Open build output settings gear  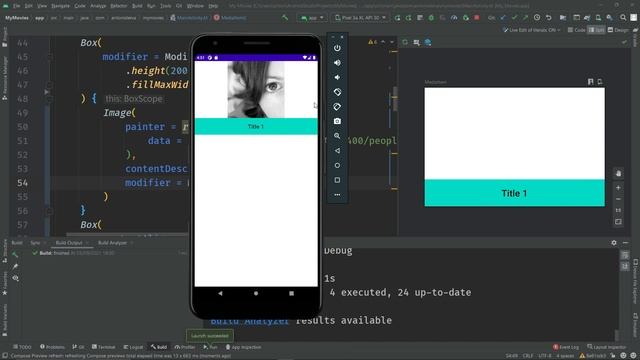pos(614,242)
